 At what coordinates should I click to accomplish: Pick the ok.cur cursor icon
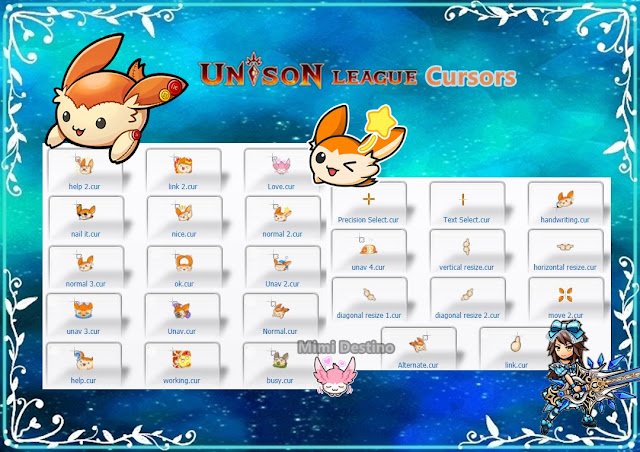pos(184,263)
